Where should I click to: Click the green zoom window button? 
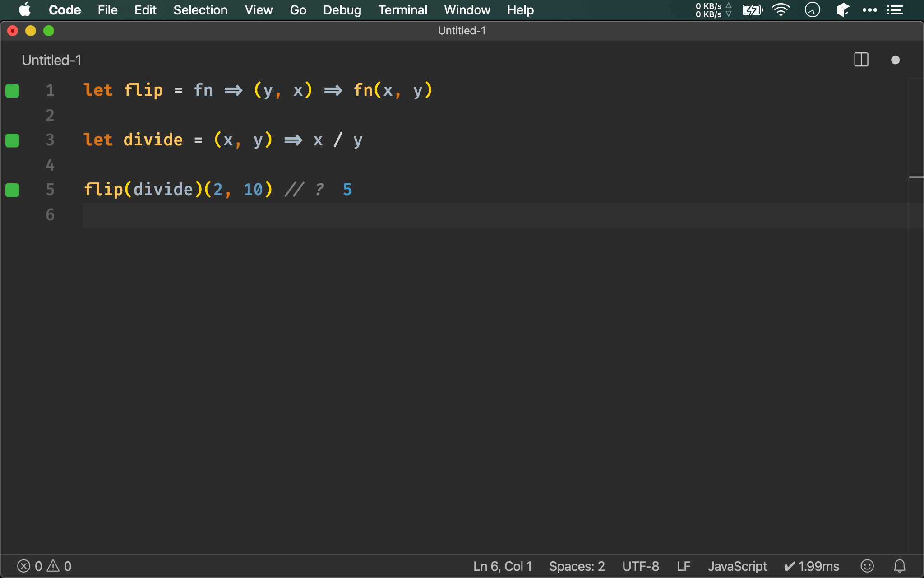(49, 31)
